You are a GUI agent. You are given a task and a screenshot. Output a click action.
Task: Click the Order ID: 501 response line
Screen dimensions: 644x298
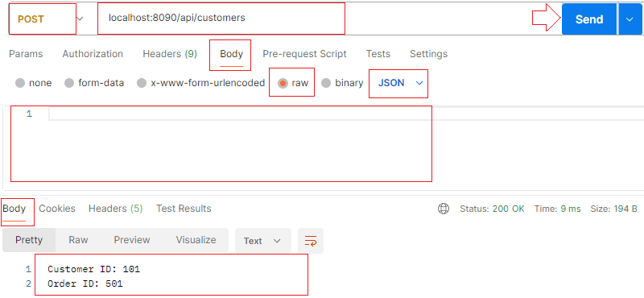coord(85,284)
